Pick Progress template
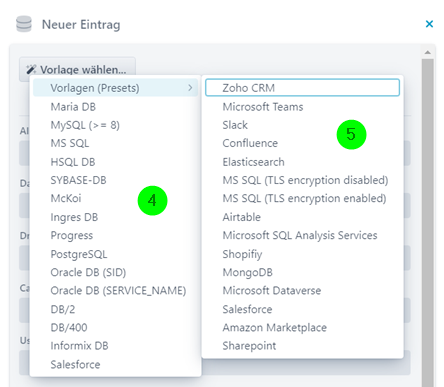 coord(115,235)
